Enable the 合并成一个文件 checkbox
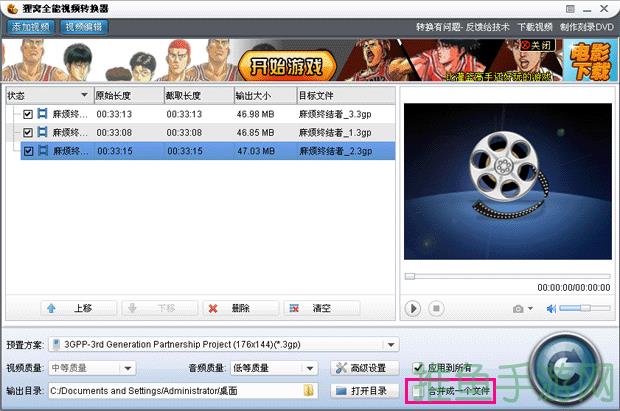620x411 pixels. click(419, 389)
